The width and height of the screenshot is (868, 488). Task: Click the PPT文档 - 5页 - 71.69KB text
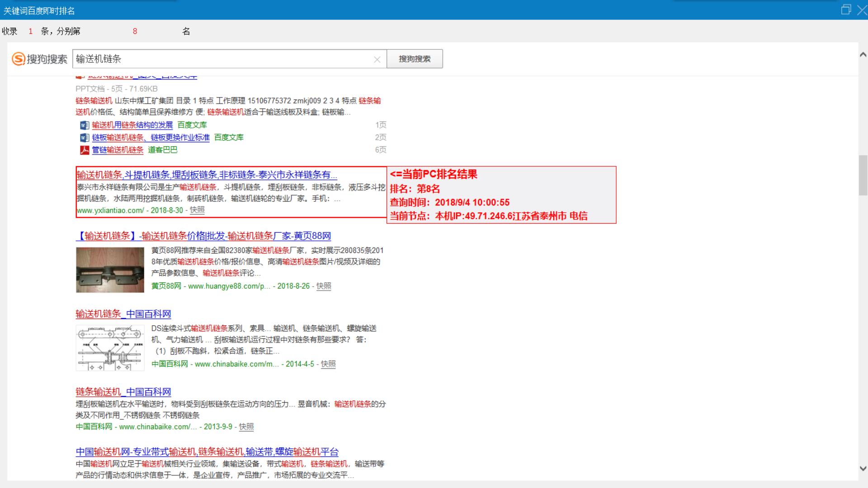tap(117, 89)
